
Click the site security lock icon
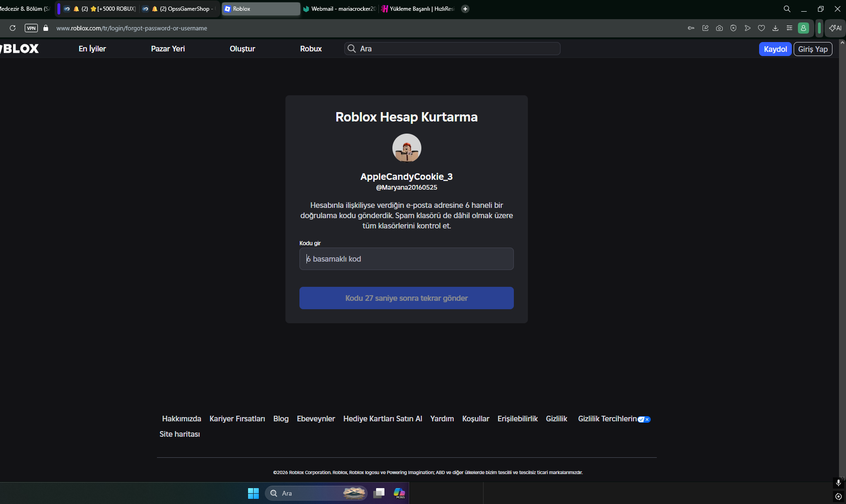46,28
